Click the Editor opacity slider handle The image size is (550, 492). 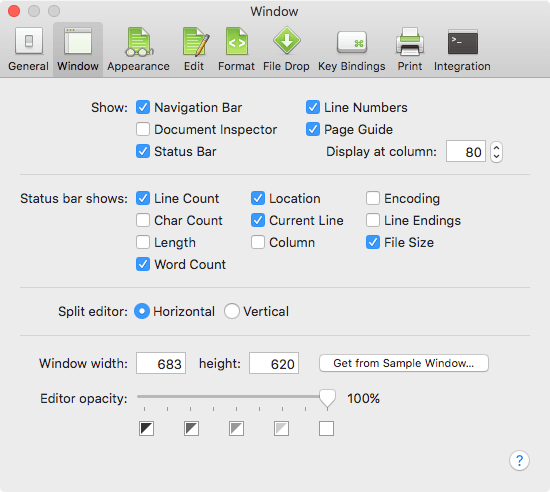[327, 399]
